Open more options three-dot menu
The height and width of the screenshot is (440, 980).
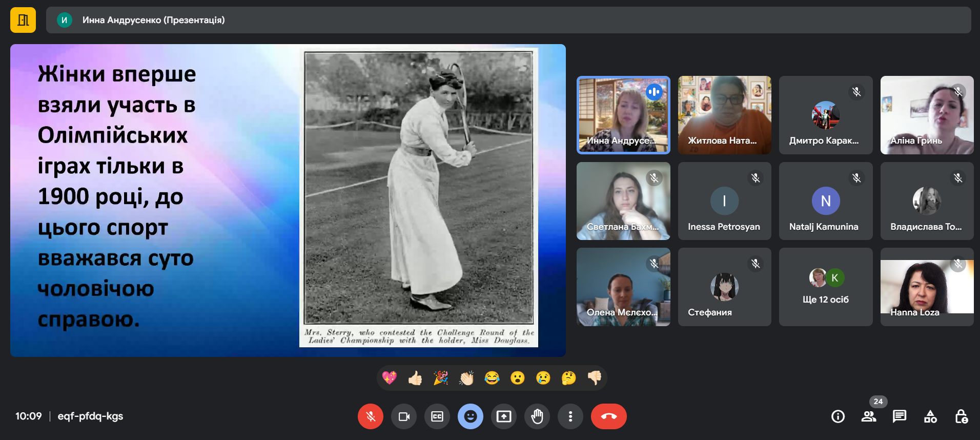[570, 416]
